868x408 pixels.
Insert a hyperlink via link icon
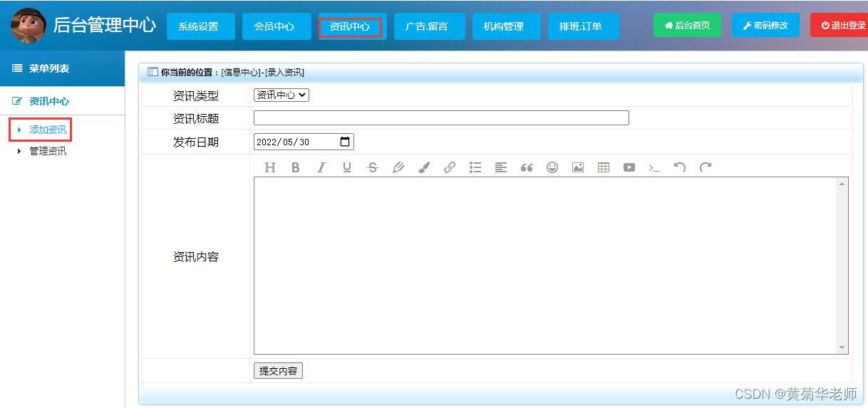pos(449,167)
